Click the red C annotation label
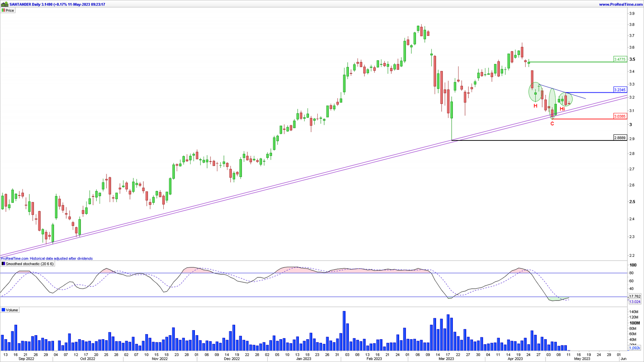This screenshot has height=362, width=644. coord(552,124)
